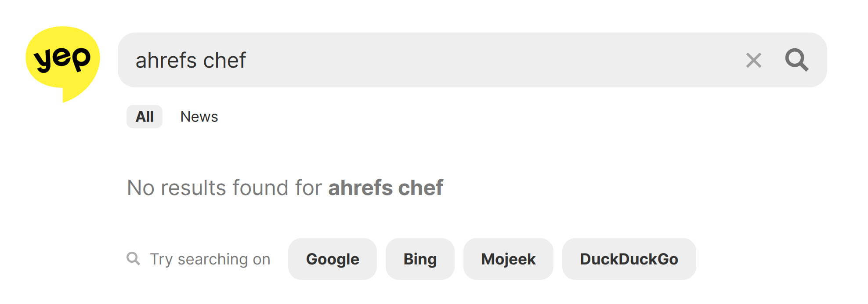Open the Mojeek search option

click(x=508, y=259)
